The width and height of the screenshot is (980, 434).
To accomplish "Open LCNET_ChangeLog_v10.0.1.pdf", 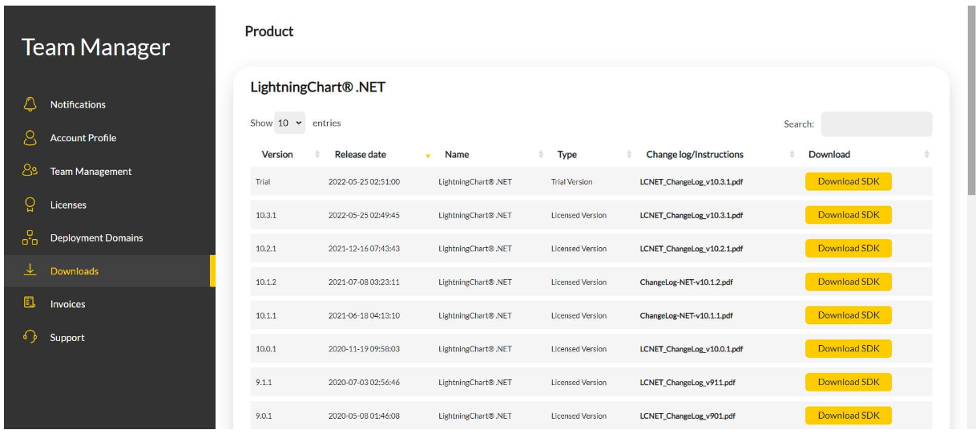I will coord(692,349).
